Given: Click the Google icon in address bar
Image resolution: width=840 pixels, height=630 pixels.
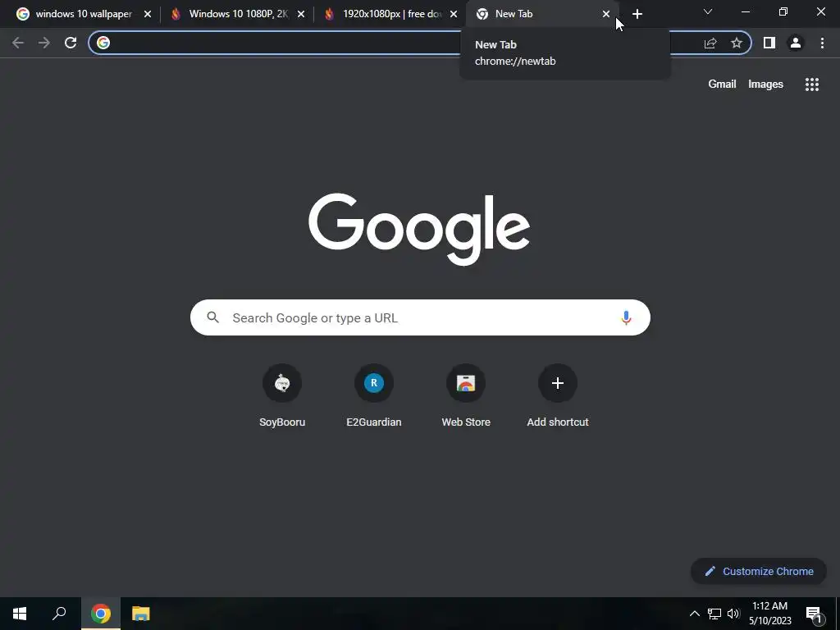Looking at the screenshot, I should click(103, 43).
